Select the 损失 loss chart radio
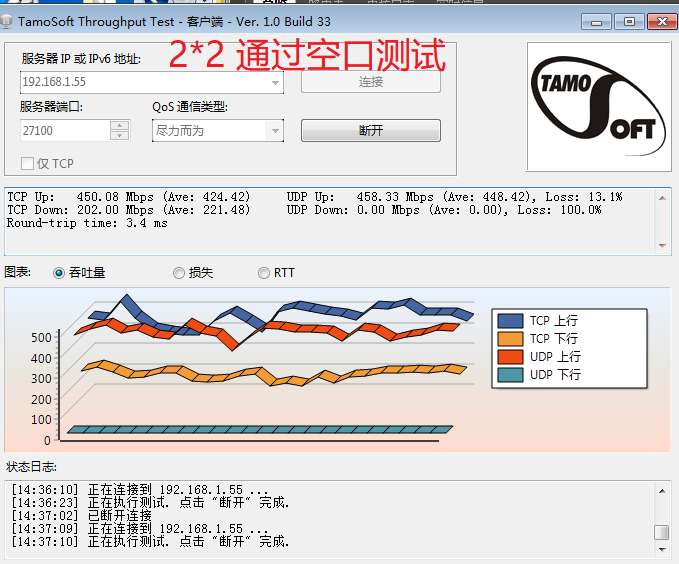 179,273
